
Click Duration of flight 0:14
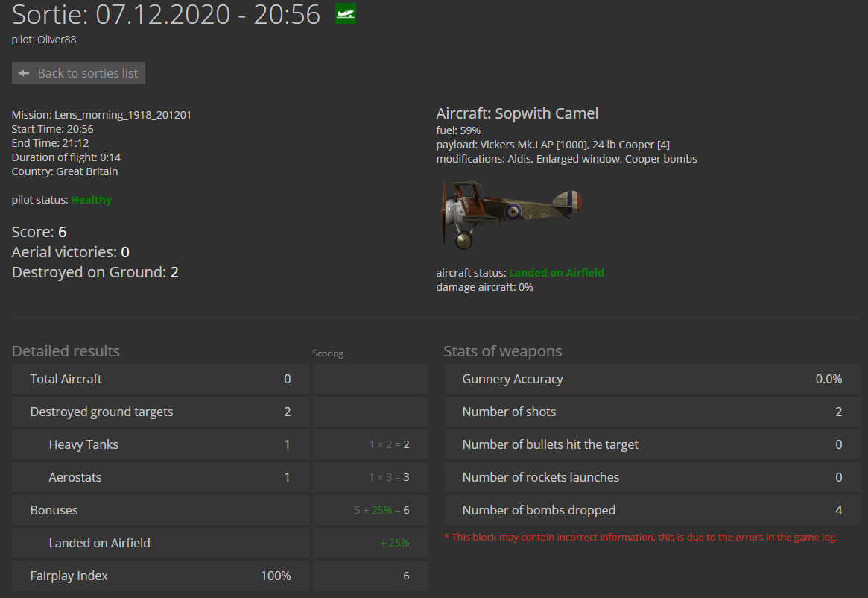[66, 157]
